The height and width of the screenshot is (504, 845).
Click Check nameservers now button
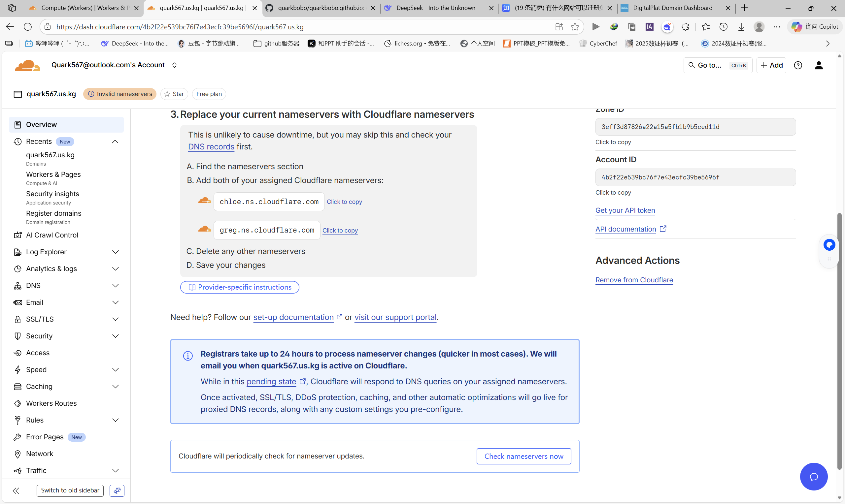pos(524,456)
